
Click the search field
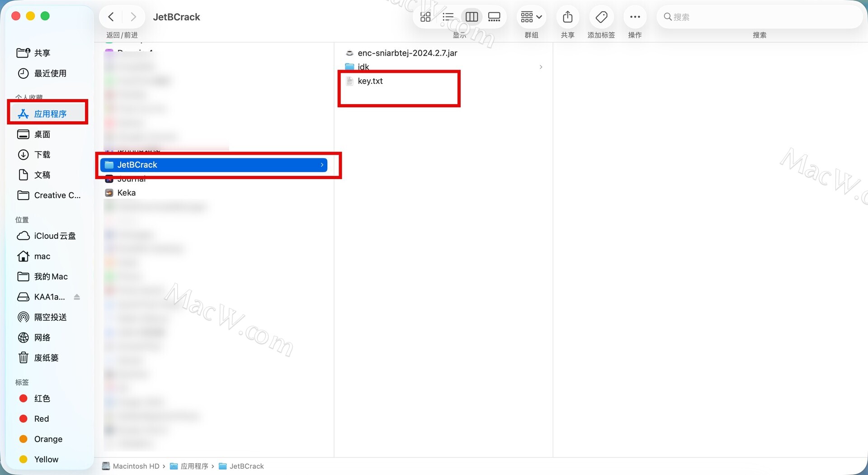pyautogui.click(x=759, y=17)
